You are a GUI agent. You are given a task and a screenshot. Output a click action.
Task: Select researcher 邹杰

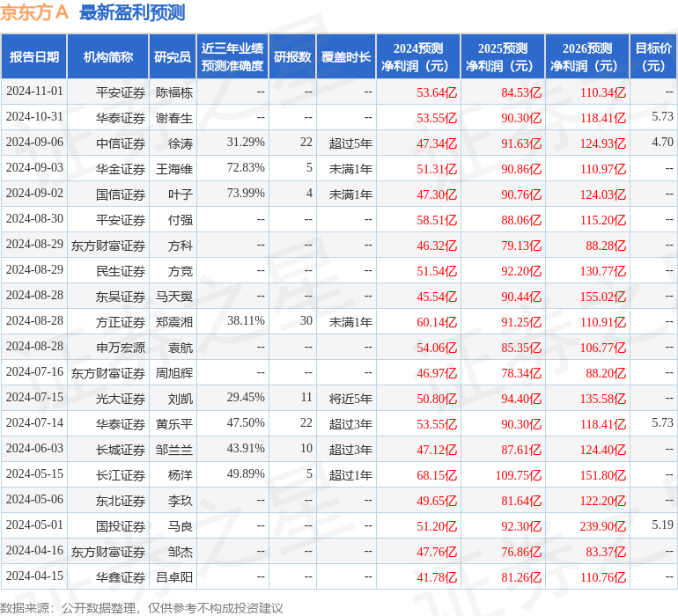click(x=181, y=552)
